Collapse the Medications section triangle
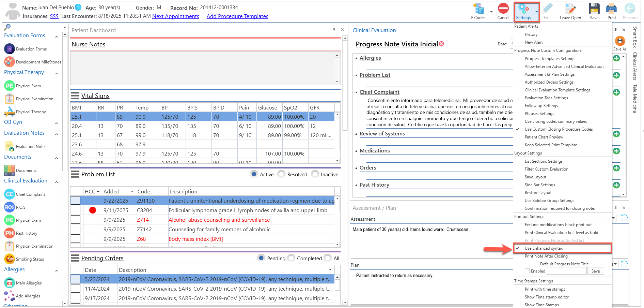 [356, 151]
